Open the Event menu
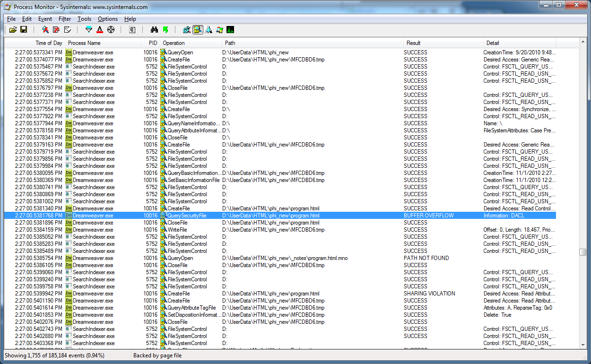Viewport: 591px width, 364px height. point(45,19)
